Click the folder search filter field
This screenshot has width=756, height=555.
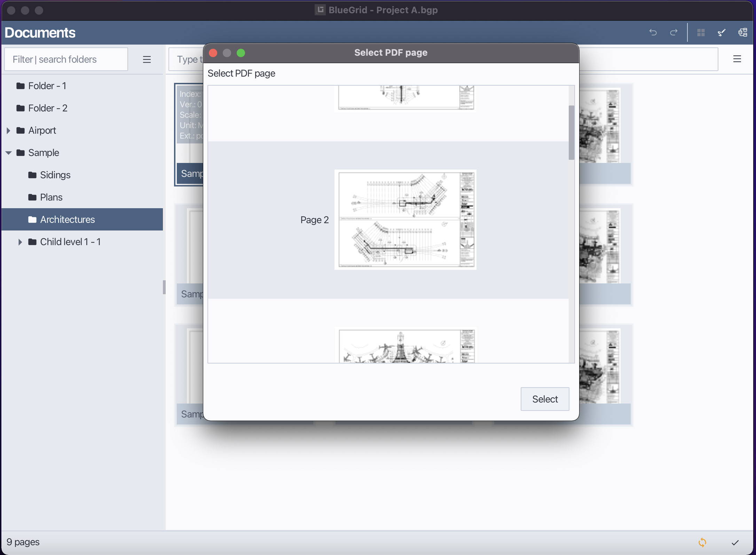[x=66, y=59]
